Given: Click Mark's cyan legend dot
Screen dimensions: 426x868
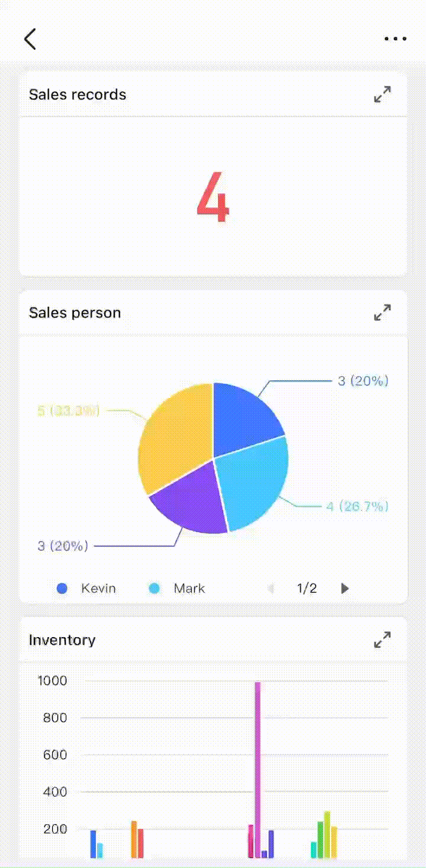Looking at the screenshot, I should (154, 589).
